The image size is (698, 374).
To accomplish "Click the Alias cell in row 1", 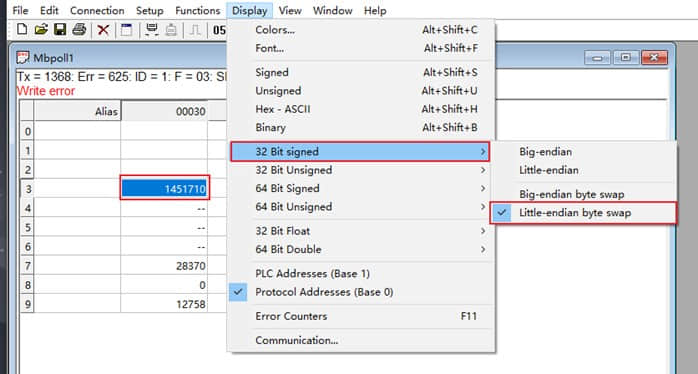I will coord(77,150).
